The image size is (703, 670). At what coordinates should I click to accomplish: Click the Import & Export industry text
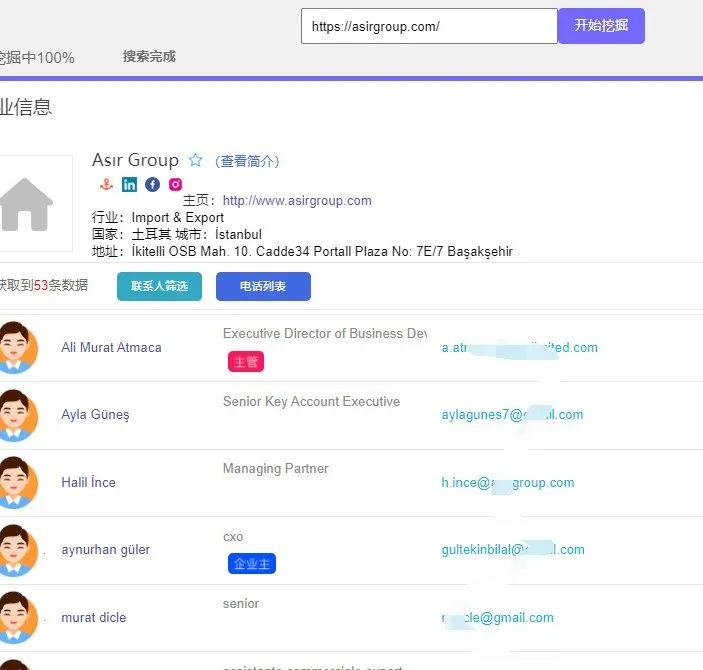click(178, 218)
